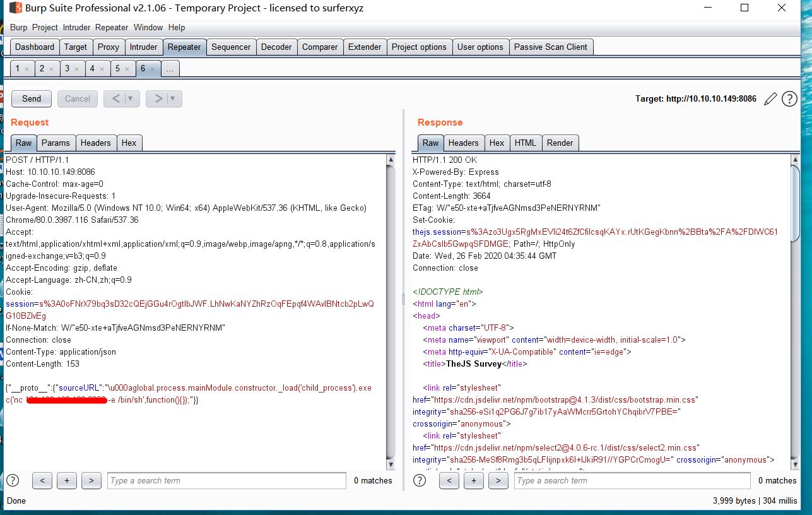Show request Raw view
Image resolution: width=812 pixels, height=515 pixels.
pos(24,143)
